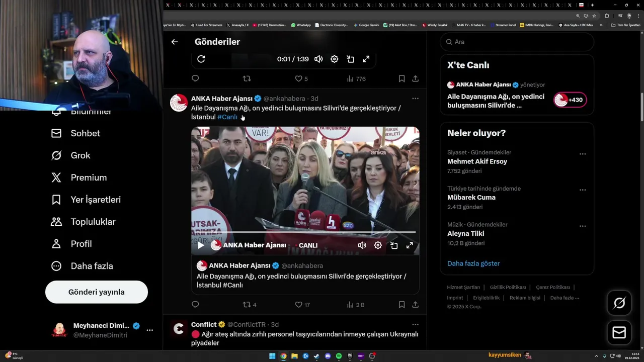The image size is (644, 362).
Task: Open ANKA Haber Ajansı profile avatar on post
Action: pyautogui.click(x=179, y=103)
